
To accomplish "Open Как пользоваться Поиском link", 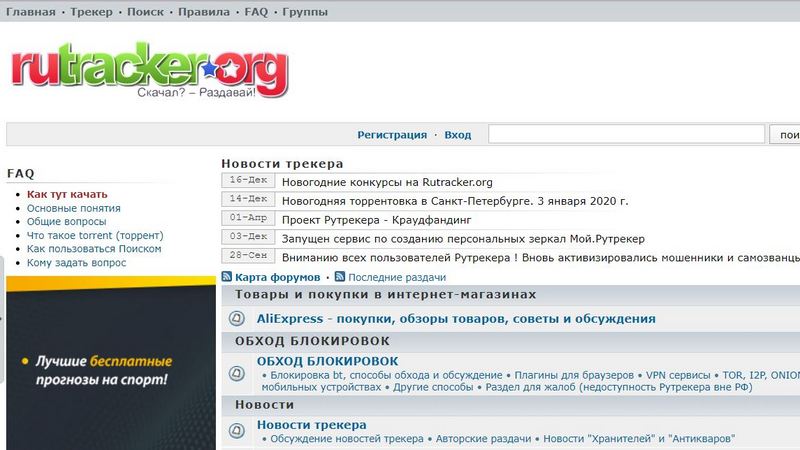I will pyautogui.click(x=94, y=249).
